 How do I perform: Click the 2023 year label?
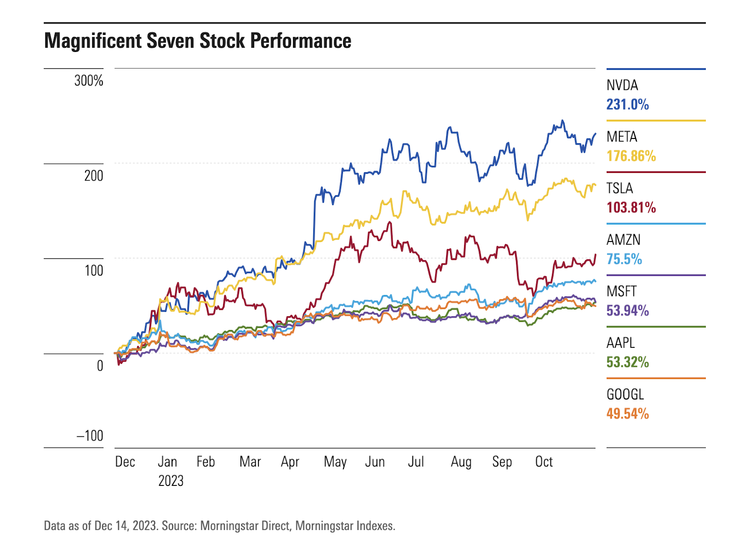(x=171, y=481)
